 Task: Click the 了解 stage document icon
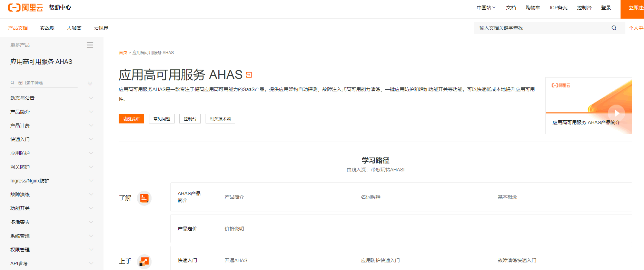(144, 198)
